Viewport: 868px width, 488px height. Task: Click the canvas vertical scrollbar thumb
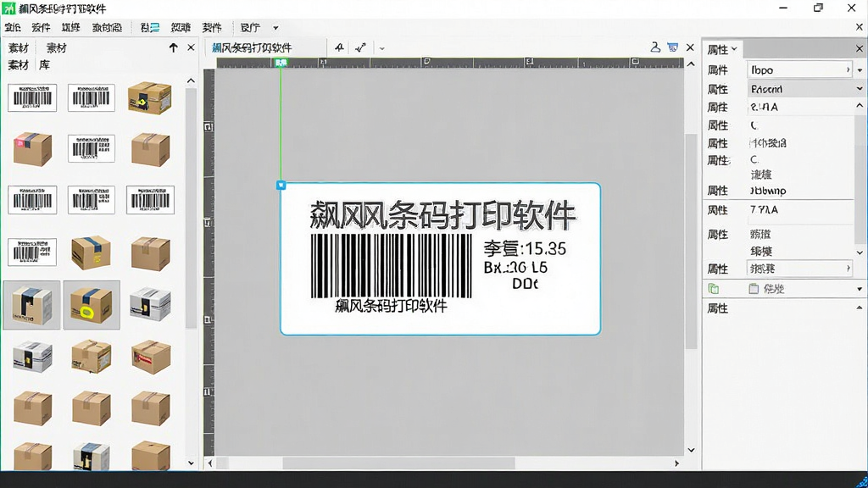click(691, 241)
